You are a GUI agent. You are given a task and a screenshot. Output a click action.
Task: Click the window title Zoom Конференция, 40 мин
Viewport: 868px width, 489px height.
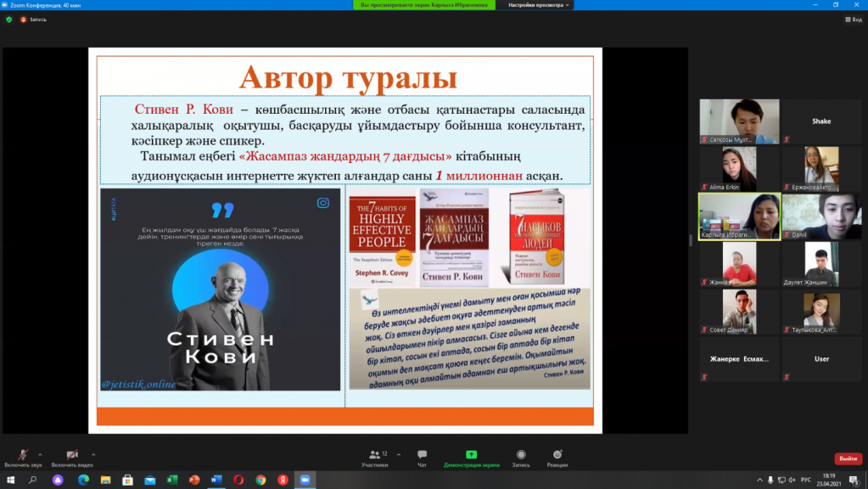click(45, 5)
